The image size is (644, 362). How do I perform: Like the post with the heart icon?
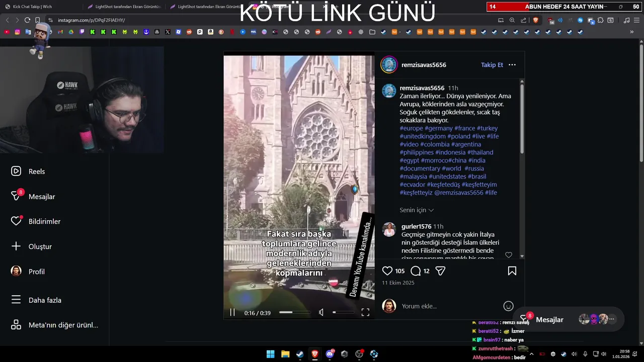click(387, 271)
